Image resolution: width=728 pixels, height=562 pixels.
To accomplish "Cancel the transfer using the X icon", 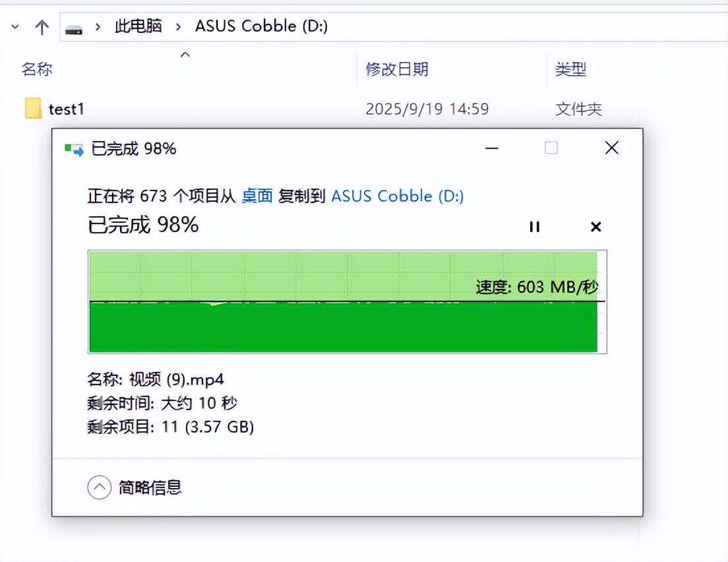I will point(595,226).
